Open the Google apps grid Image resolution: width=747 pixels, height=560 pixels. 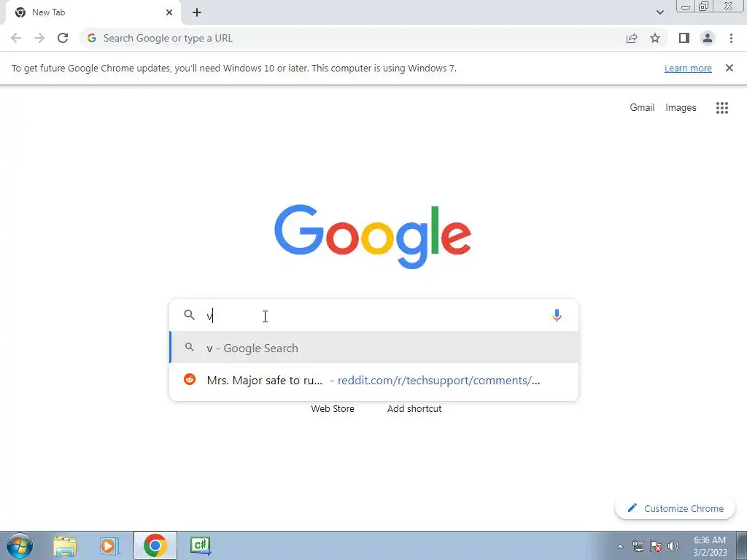click(x=722, y=108)
